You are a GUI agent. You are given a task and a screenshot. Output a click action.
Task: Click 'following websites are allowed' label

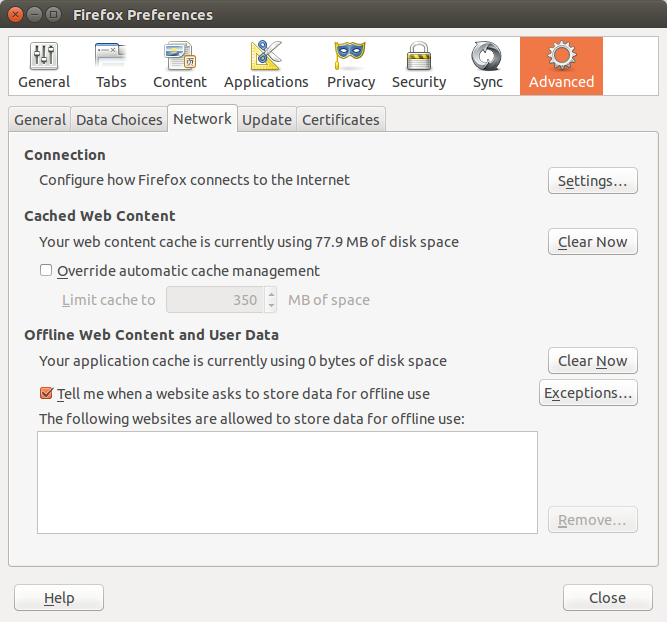252,419
